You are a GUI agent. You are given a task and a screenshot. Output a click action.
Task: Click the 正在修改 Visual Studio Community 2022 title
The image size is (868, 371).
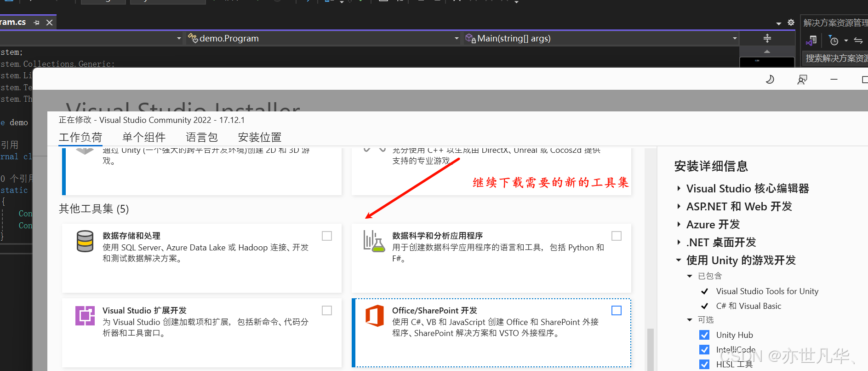(152, 120)
